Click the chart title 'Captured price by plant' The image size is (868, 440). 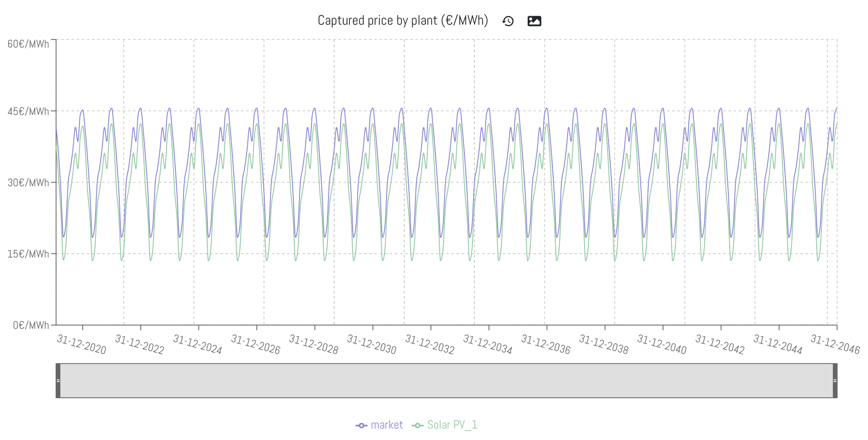[x=403, y=20]
